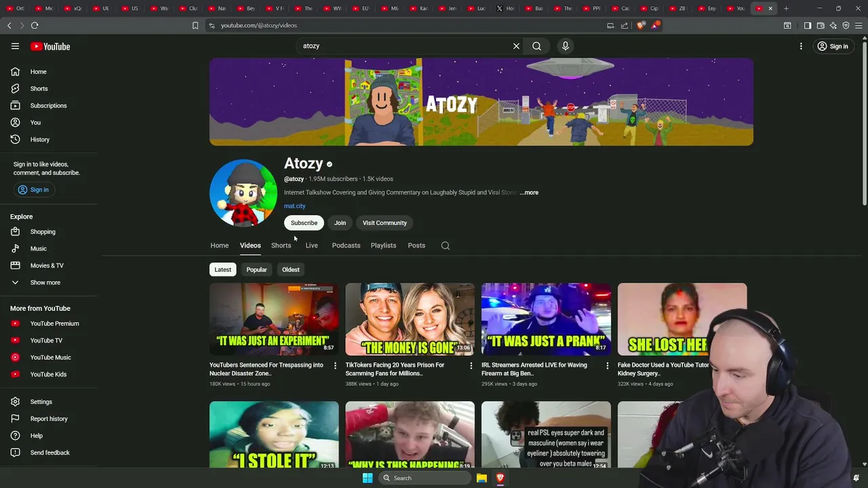Image resolution: width=868 pixels, height=488 pixels.
Task: Click browser back arrow
Action: point(9,26)
